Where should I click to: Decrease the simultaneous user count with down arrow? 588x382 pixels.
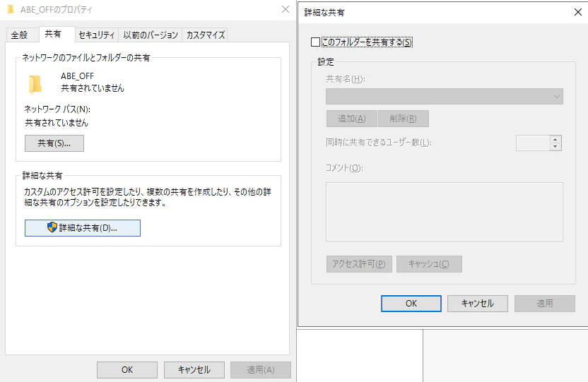(x=555, y=146)
